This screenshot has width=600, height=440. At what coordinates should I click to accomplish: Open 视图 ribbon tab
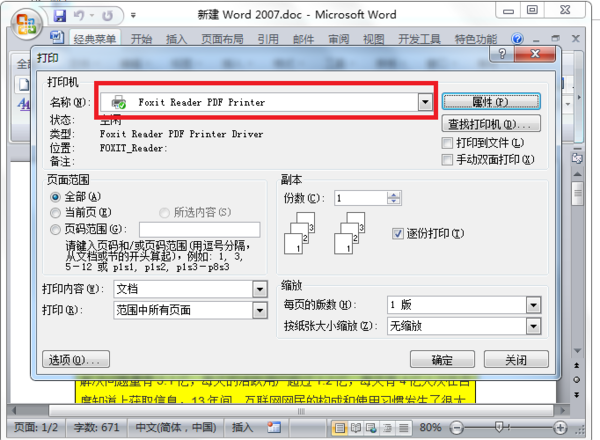coord(373,39)
